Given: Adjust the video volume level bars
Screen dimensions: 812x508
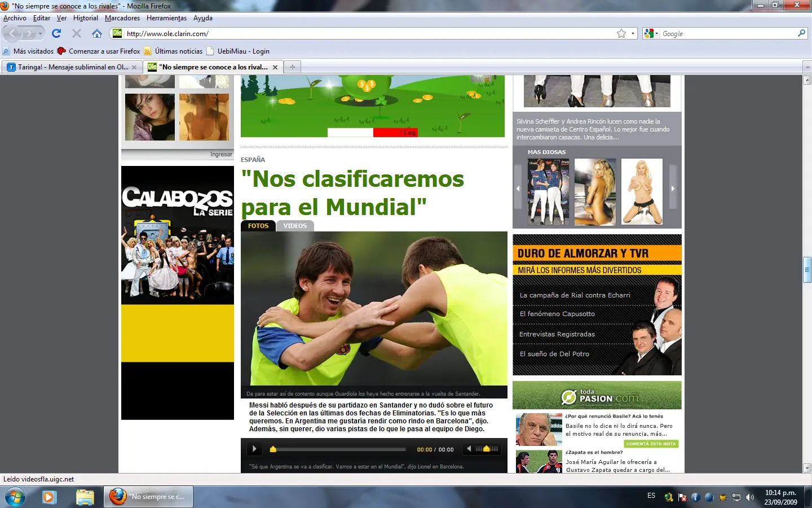Looking at the screenshot, I should 487,449.
